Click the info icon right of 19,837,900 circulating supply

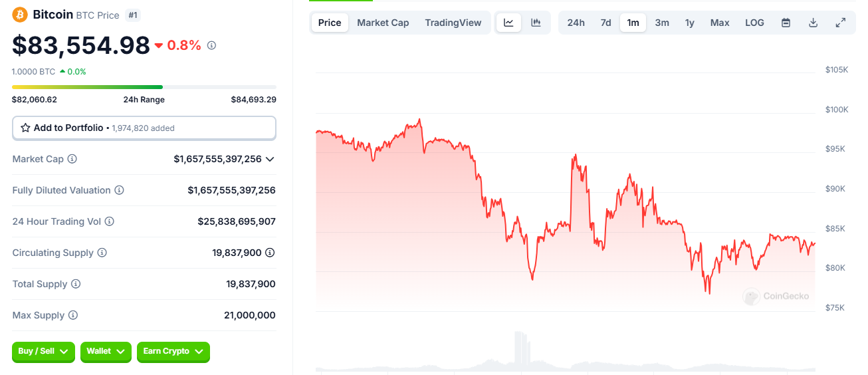(x=270, y=253)
